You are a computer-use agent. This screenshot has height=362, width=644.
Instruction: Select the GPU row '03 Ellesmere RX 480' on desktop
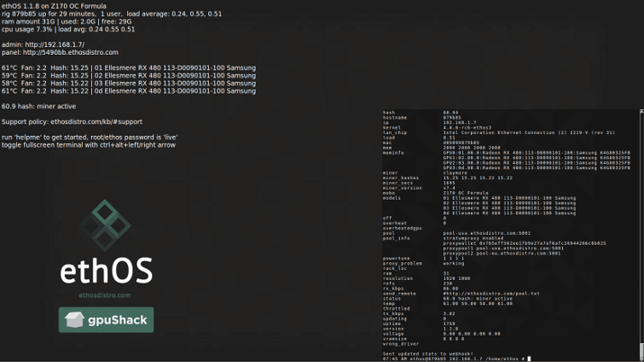coord(129,83)
